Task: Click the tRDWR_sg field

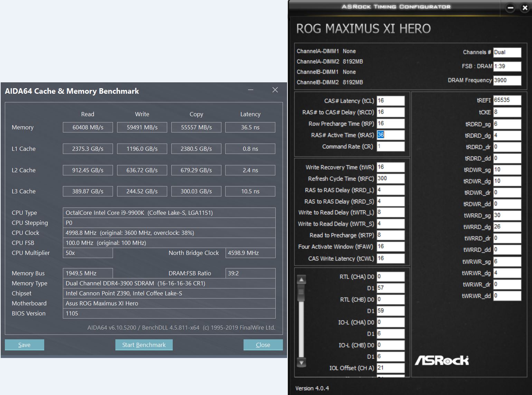Action: tap(507, 170)
